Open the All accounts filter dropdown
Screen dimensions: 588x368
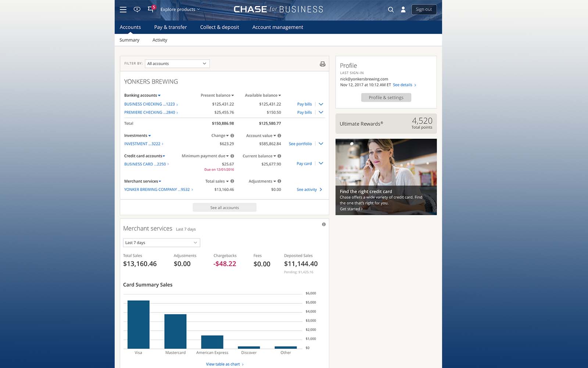pyautogui.click(x=177, y=64)
